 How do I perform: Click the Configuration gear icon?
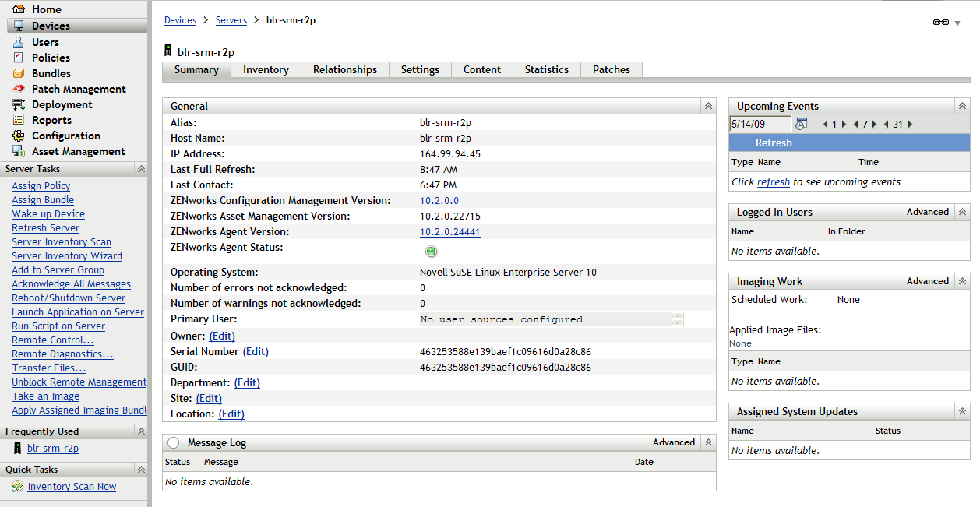pos(19,136)
